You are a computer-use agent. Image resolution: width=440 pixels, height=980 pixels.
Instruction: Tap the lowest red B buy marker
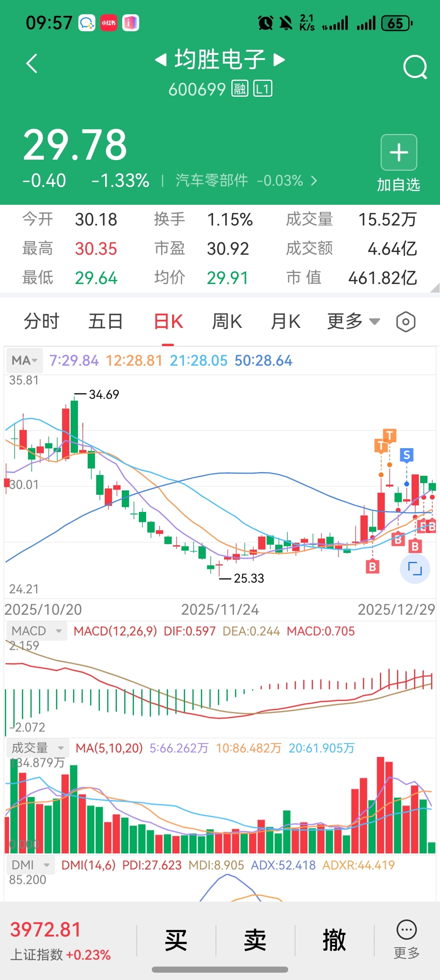373,566
